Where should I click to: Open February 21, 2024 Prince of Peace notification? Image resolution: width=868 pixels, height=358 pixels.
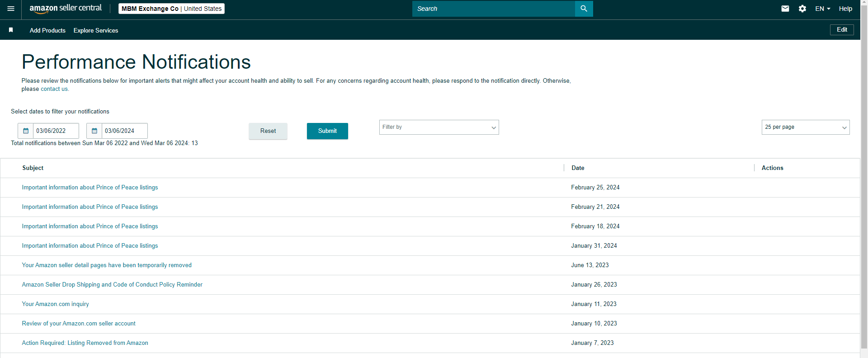click(90, 207)
